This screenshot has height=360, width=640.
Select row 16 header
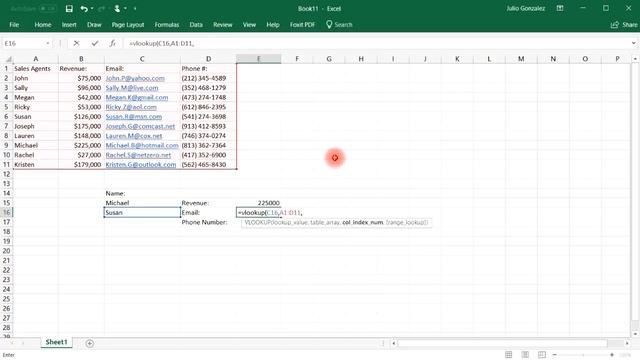[x=7, y=212]
